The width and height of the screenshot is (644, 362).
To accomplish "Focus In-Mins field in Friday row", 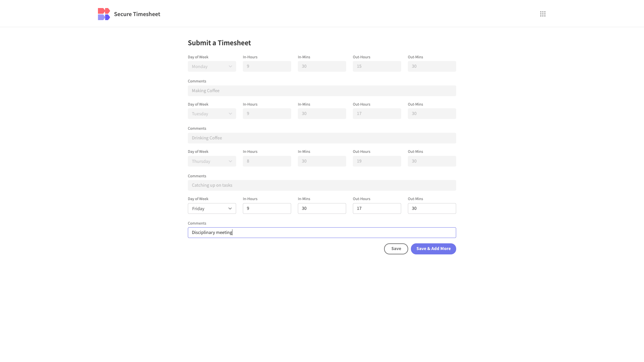I will tap(322, 208).
